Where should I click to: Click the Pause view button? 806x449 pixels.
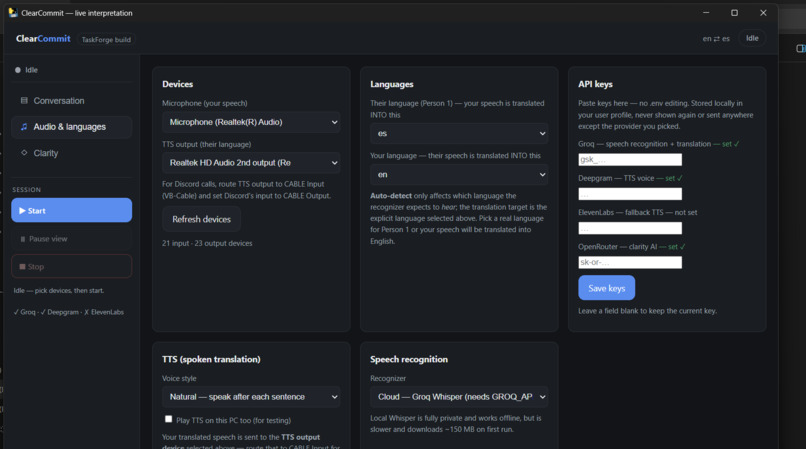tap(71, 239)
